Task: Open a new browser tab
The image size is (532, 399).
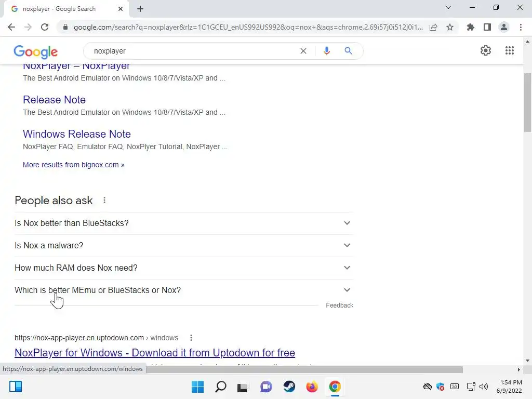Action: (x=140, y=9)
